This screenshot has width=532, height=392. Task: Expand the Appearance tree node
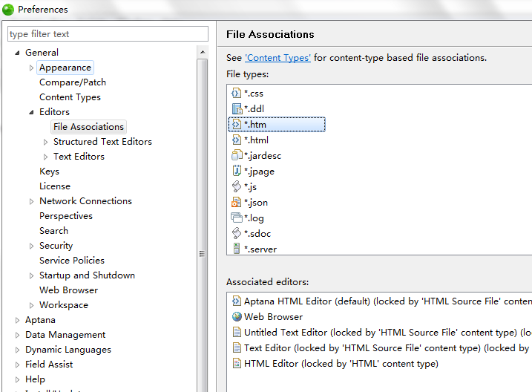(x=31, y=68)
